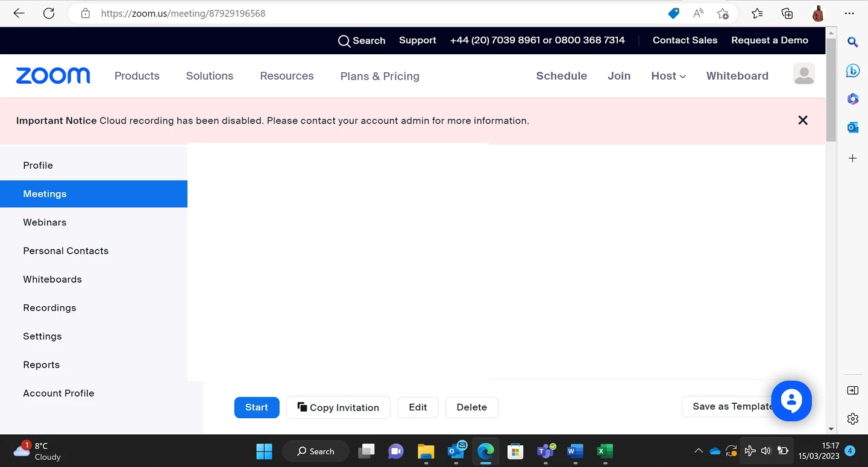Open the chat assistant bubble
Viewport: 868px width, 467px height.
pos(791,401)
